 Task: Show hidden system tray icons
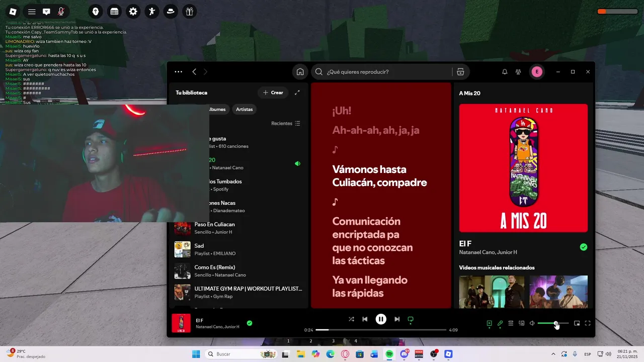click(x=553, y=354)
